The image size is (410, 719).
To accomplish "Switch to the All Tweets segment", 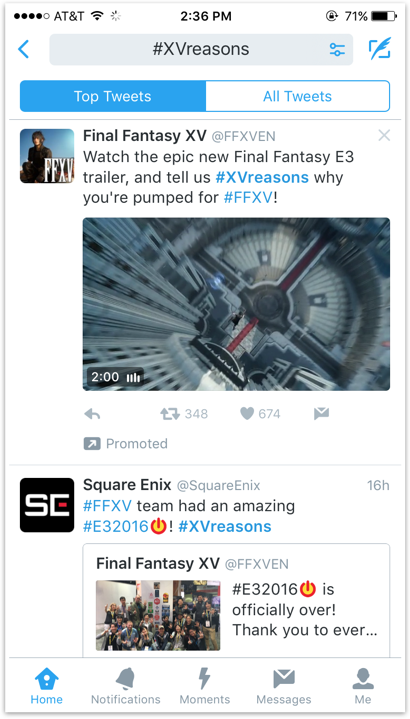I will point(297,96).
